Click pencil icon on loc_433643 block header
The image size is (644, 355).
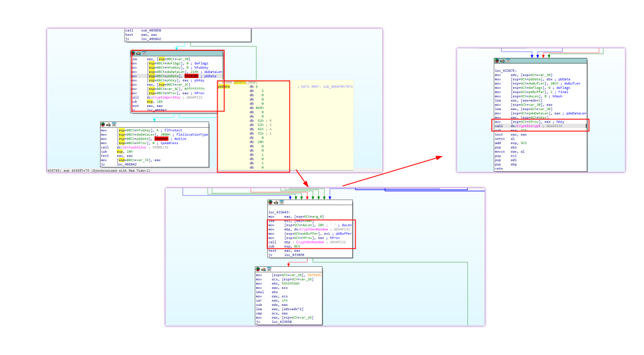[x=275, y=203]
